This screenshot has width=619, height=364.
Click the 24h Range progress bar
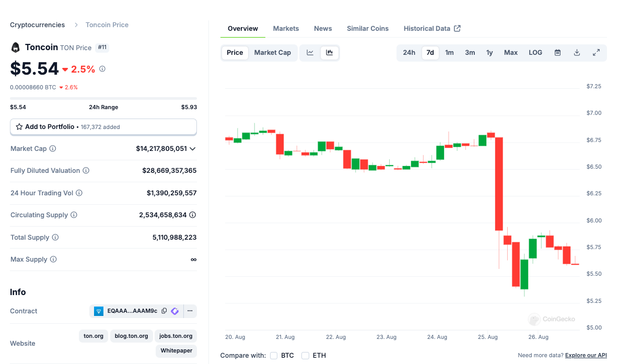click(x=103, y=98)
